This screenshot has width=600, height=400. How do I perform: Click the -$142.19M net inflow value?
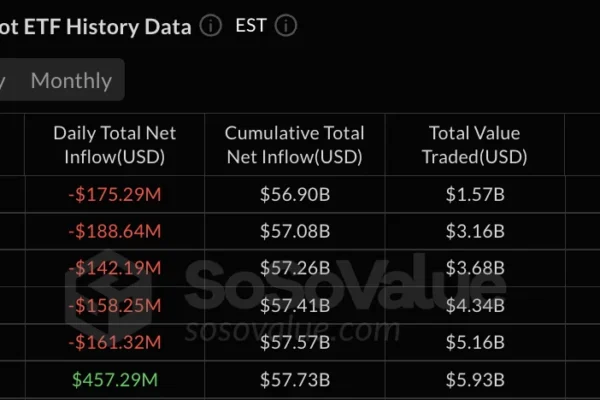tap(114, 269)
